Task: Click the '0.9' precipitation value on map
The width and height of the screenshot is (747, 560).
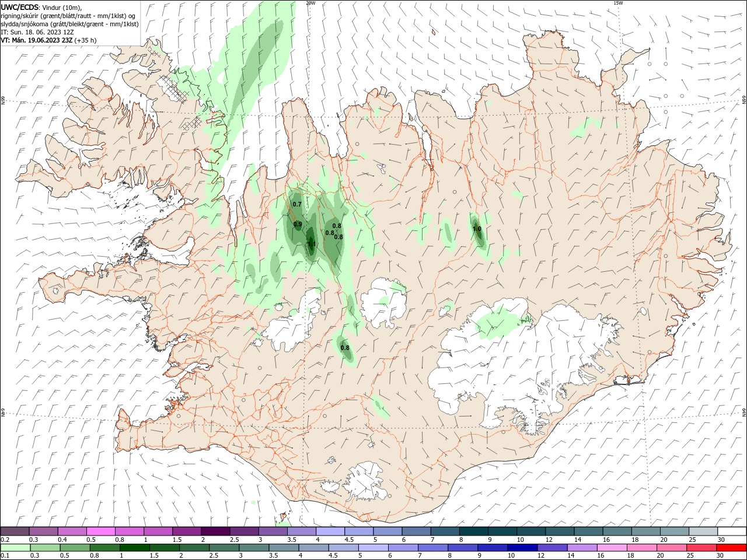Action: pos(298,224)
